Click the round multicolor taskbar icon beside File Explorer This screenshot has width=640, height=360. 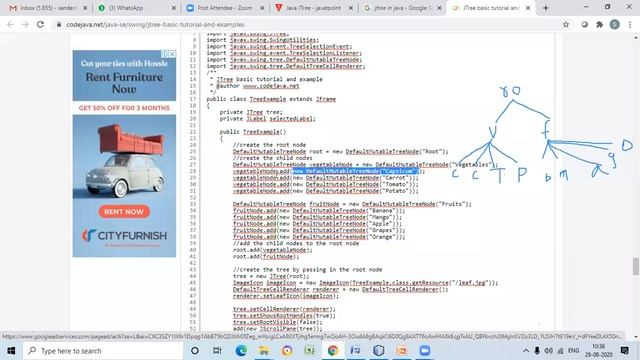[x=287, y=351]
